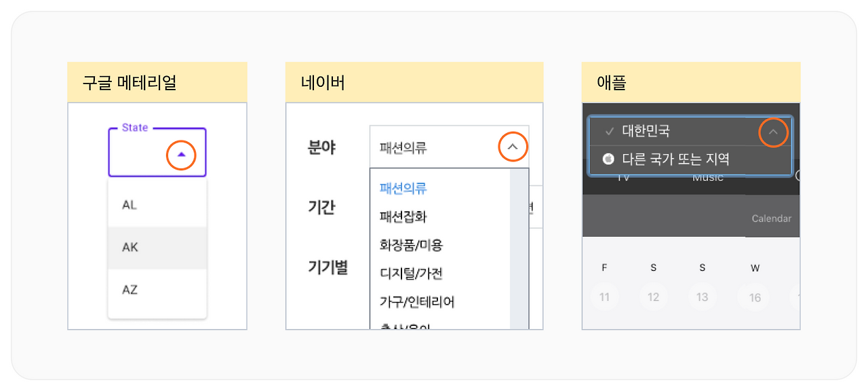Click the Naver dropdown list scrollbar

click(519, 249)
